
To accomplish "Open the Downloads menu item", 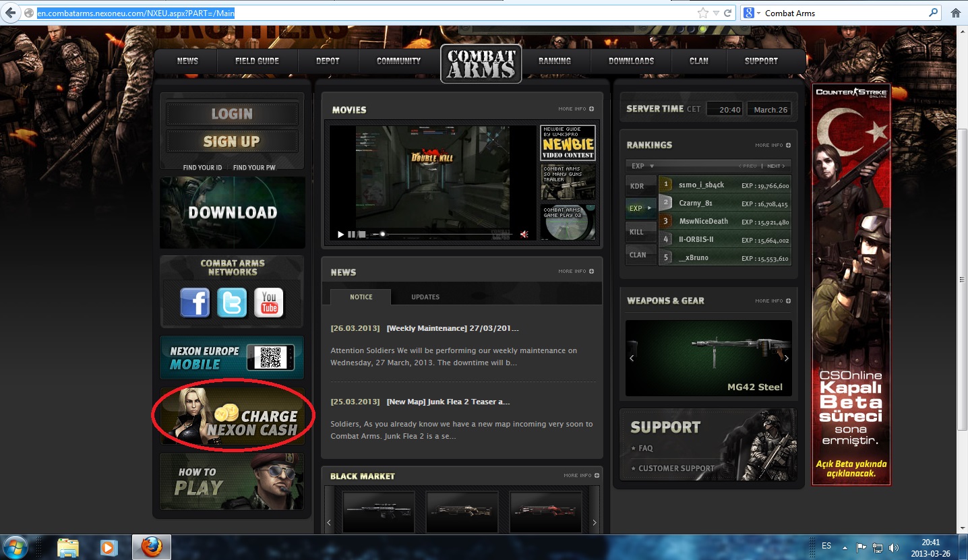I will pyautogui.click(x=631, y=61).
